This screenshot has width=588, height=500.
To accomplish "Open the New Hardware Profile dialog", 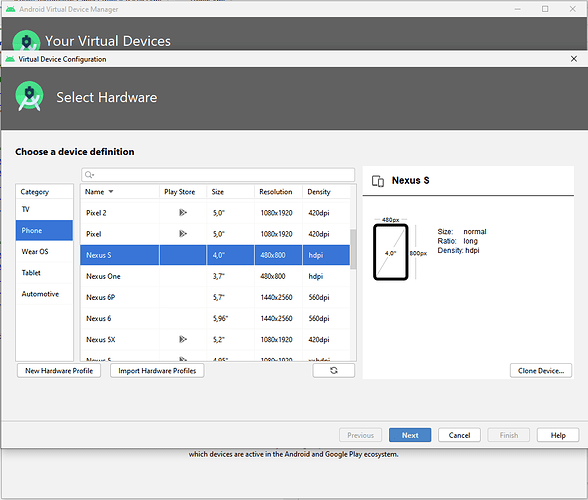I will pyautogui.click(x=59, y=371).
